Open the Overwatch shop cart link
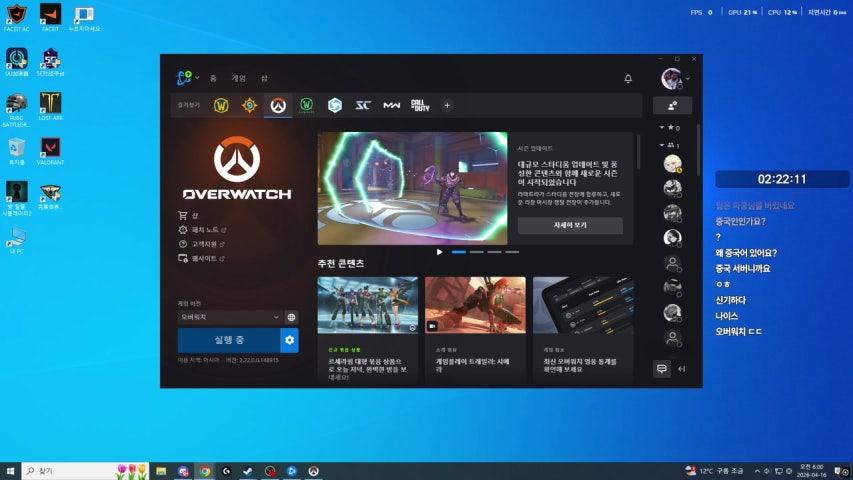Screen dimensions: 853x480 tap(188, 216)
